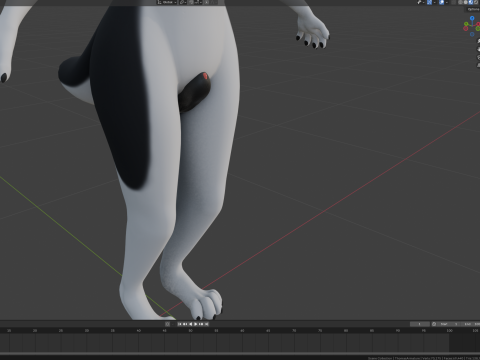The width and height of the screenshot is (480, 360).
Task: Switch perspective/orthographic view button
Action: coord(479,65)
